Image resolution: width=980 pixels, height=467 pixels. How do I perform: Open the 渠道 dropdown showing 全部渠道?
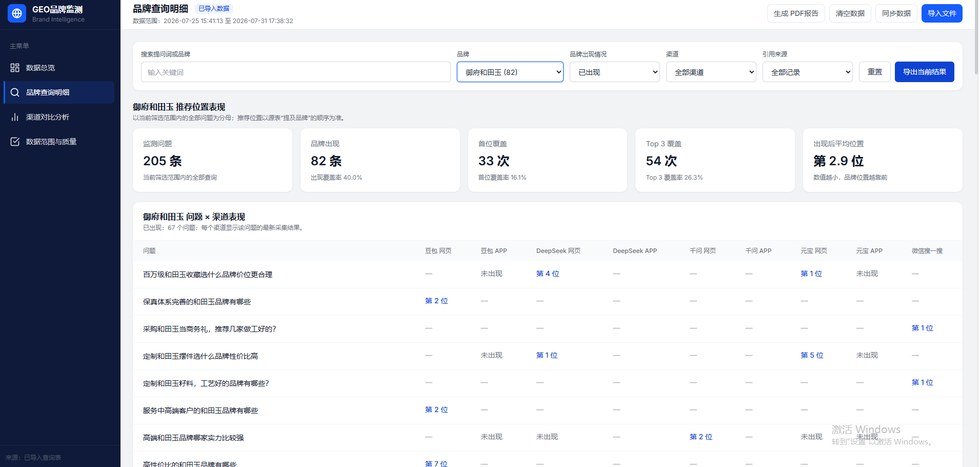(x=711, y=72)
